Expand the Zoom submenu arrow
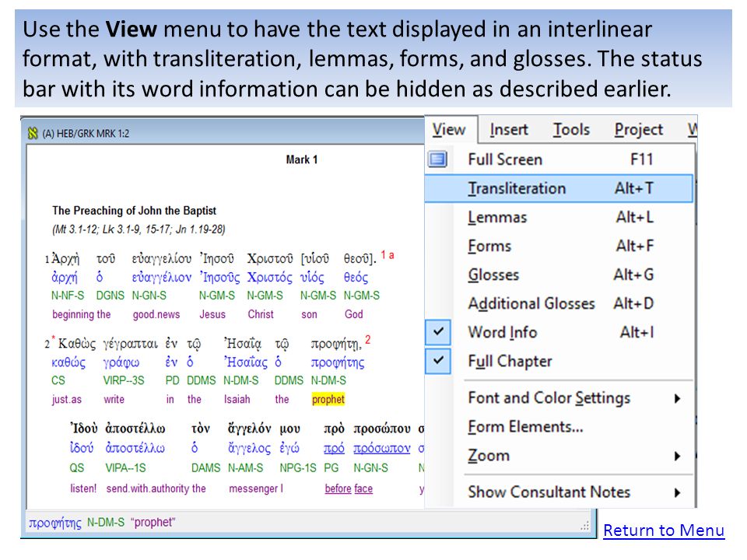Viewport: 747px width, 560px height. 678,457
